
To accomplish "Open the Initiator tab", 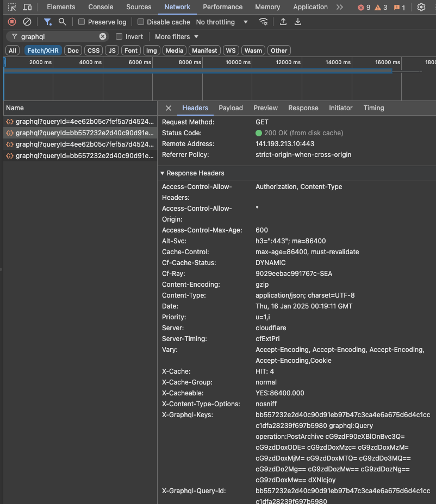I will click(340, 108).
